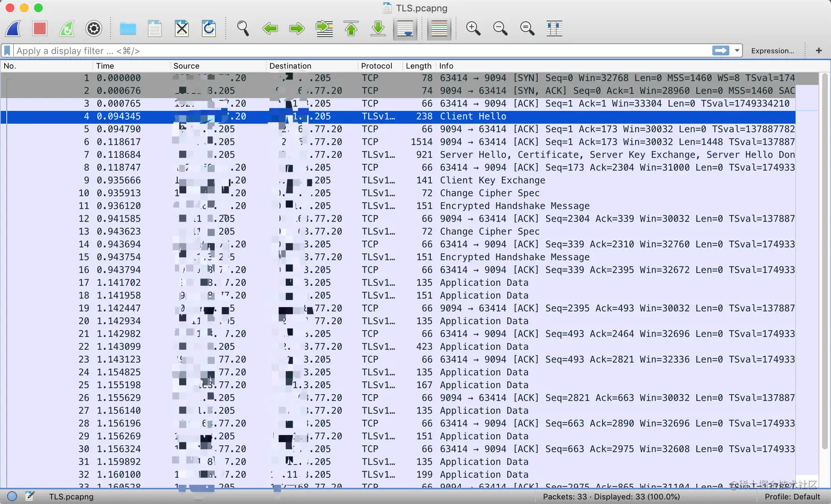Screen dimensions: 831x504
Task: Start a new capture with the shark fin icon
Action: tap(12, 28)
